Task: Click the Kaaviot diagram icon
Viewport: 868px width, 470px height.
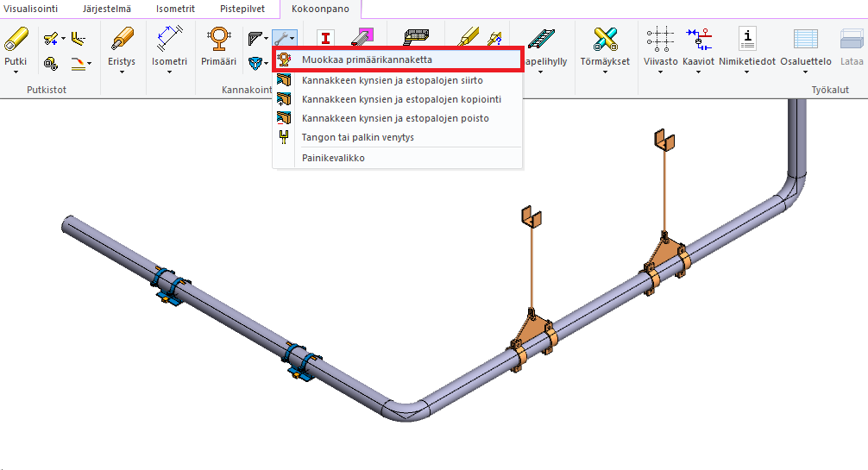Action: pos(699,40)
